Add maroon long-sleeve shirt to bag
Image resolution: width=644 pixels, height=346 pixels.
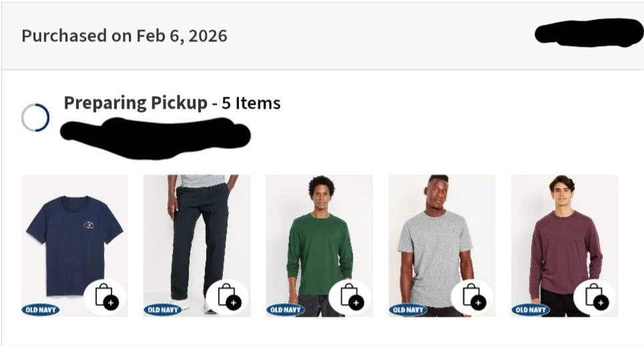595,297
